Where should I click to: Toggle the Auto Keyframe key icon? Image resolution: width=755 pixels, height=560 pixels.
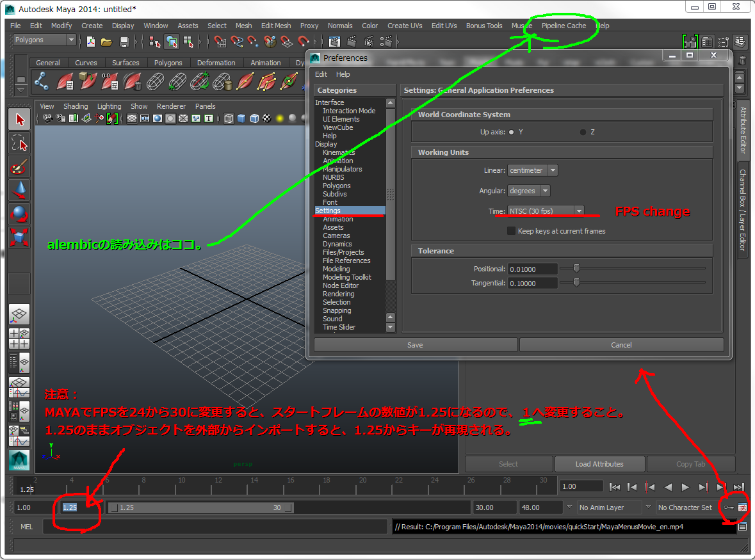point(728,507)
